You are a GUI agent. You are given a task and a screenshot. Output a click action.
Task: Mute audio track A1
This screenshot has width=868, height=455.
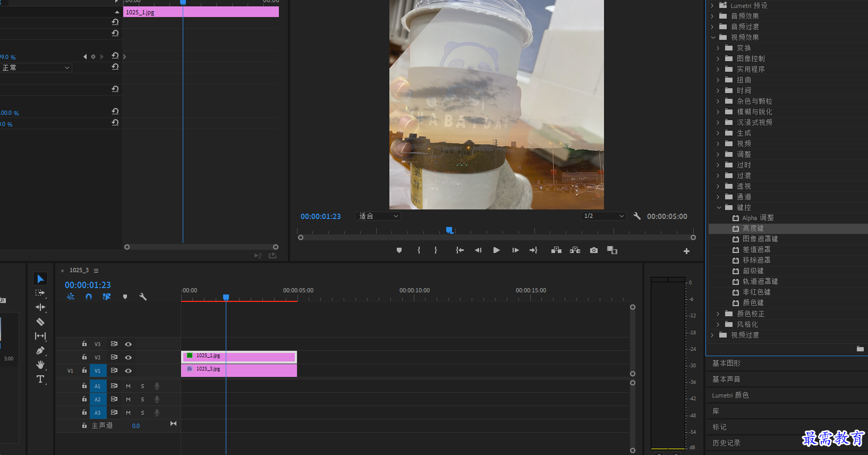point(128,386)
